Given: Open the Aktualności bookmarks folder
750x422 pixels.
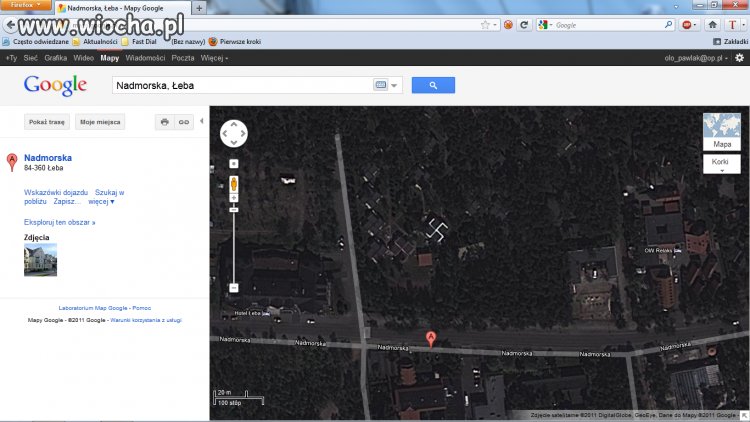Looking at the screenshot, I should click(x=95, y=42).
